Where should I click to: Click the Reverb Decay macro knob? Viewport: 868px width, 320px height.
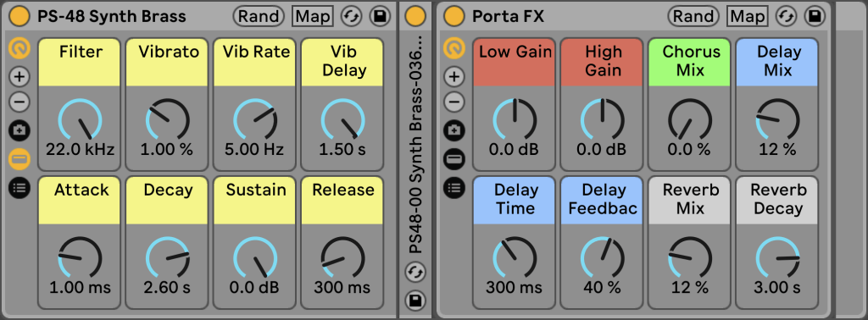[778, 258]
